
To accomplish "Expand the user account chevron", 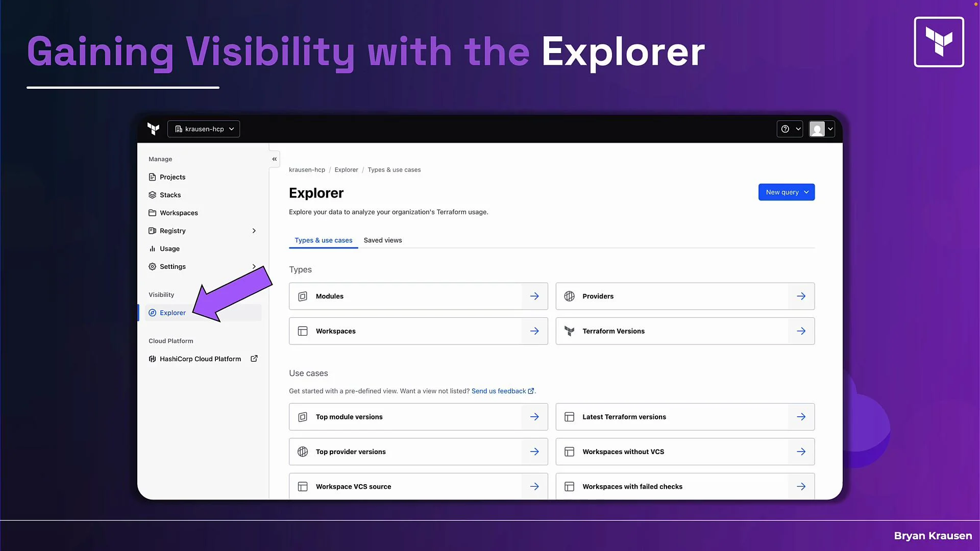I will point(830,129).
